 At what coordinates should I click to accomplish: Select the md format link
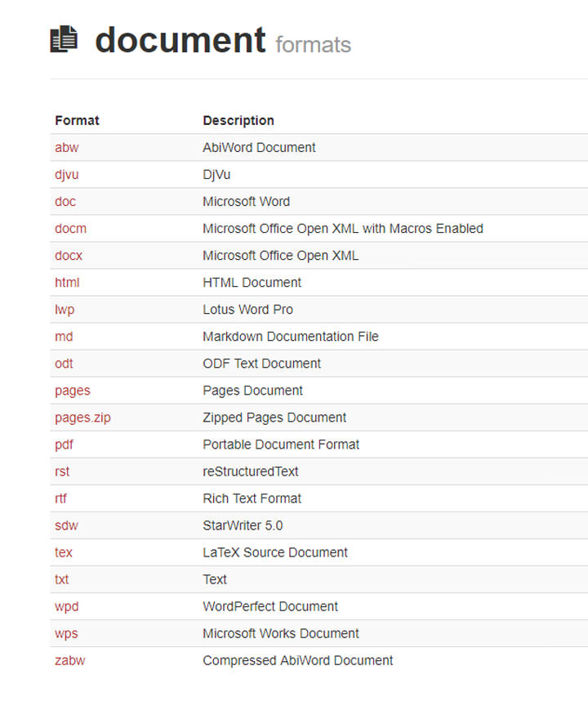coord(64,337)
